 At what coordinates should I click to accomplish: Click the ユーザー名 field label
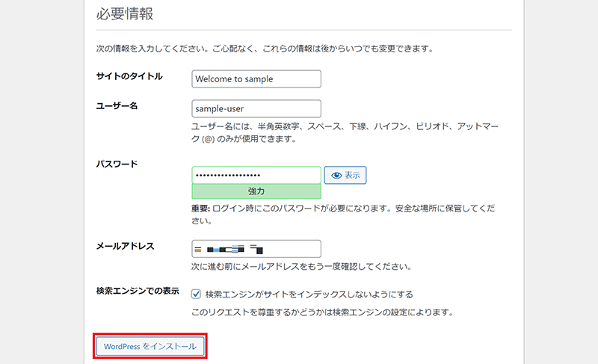[x=117, y=106]
